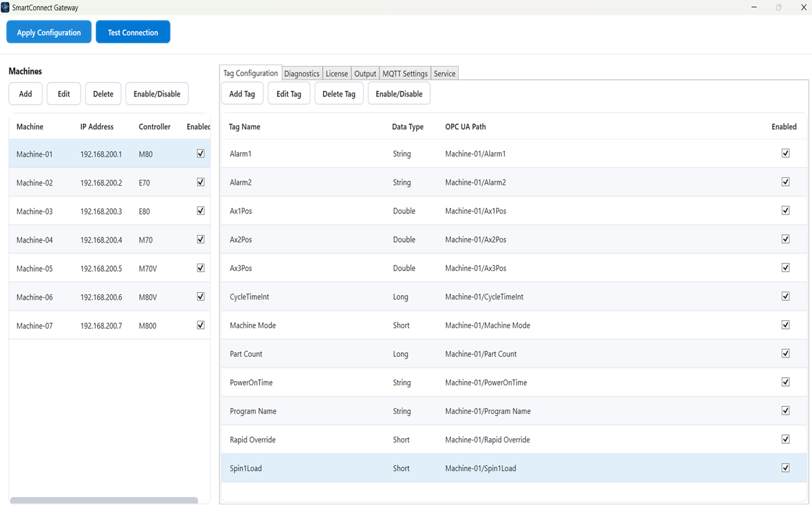Open the Service tab
812x508 pixels.
tap(445, 74)
